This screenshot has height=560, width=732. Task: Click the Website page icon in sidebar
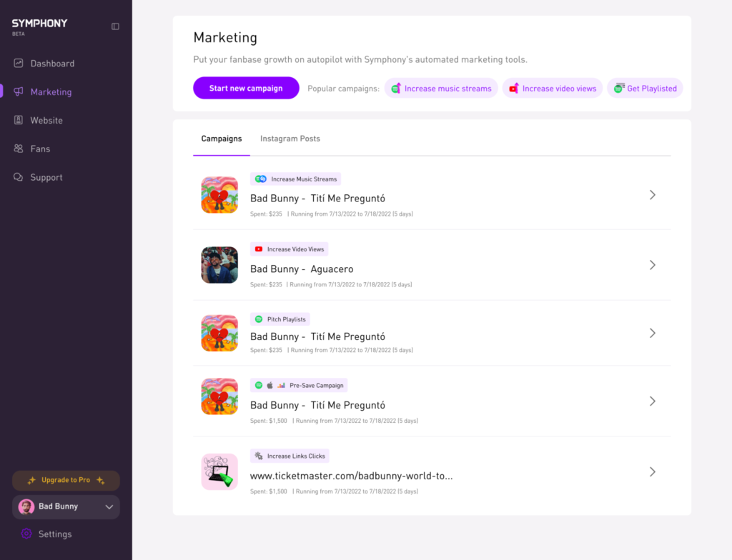coord(19,121)
